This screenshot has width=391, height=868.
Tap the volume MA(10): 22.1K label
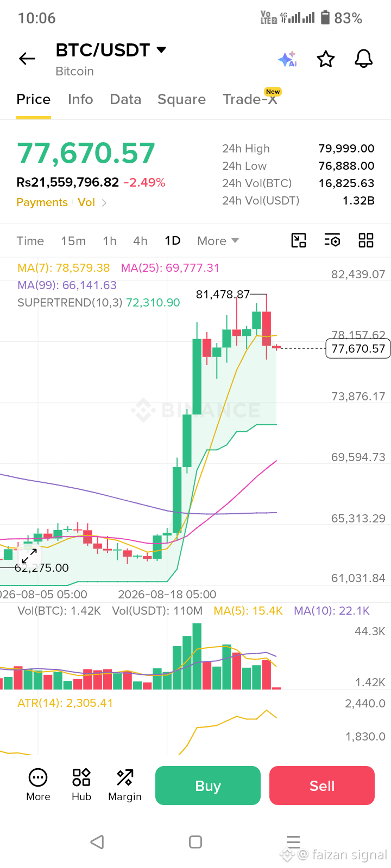(x=332, y=611)
